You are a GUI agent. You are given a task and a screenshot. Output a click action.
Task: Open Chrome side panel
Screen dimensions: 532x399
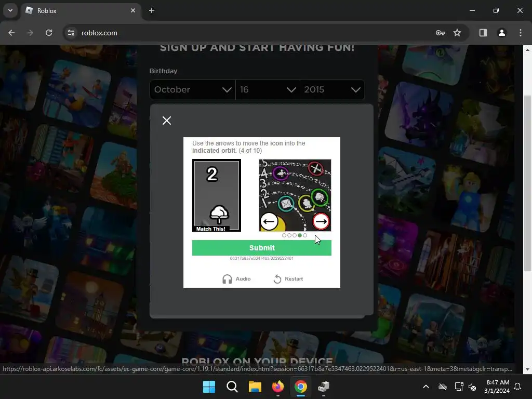483,33
